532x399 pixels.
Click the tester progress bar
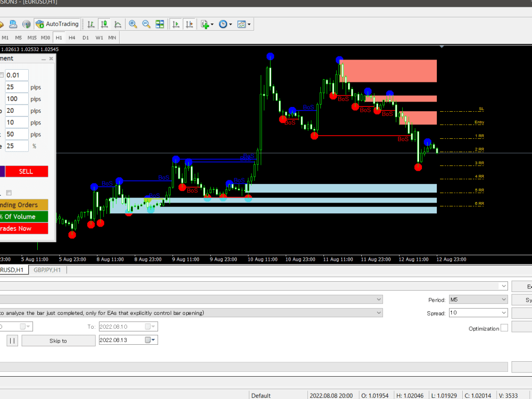tap(254, 367)
